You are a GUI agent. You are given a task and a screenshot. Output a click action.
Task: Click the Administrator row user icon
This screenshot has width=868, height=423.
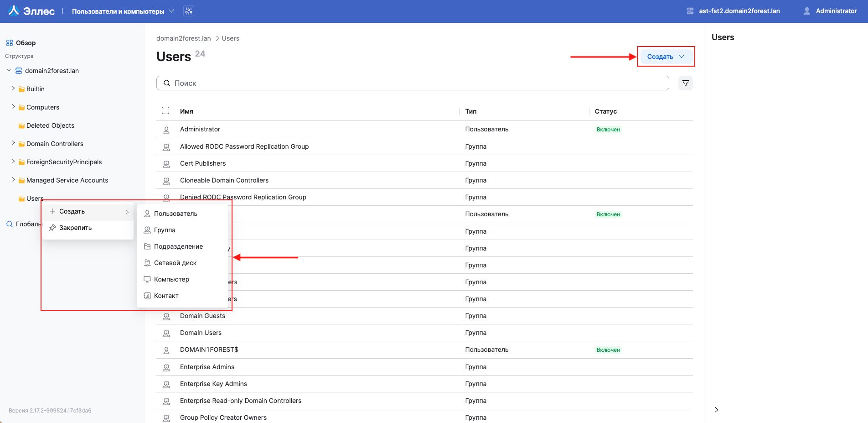click(x=166, y=130)
